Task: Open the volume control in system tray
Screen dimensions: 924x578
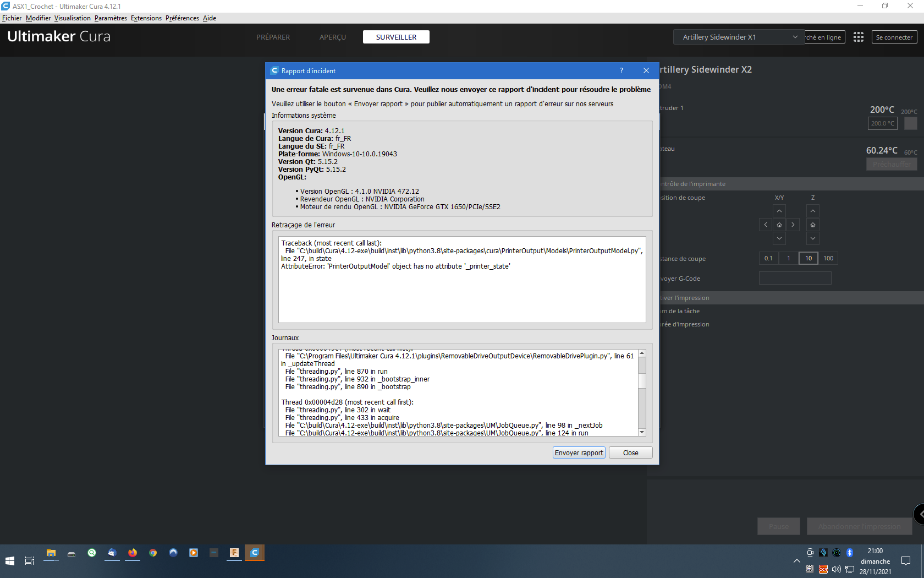Action: pyautogui.click(x=836, y=569)
